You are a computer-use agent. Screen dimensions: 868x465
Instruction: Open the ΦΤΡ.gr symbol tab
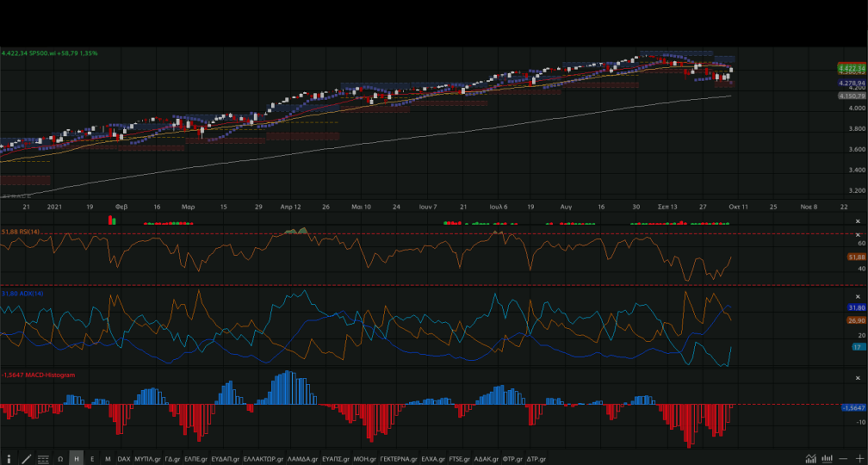click(513, 459)
